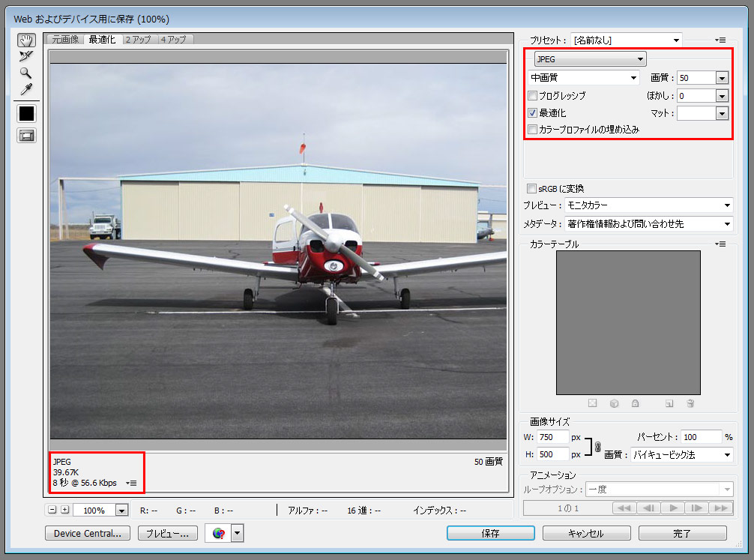Screen dimensions: 754x560
Task: Select the Slice Select tool
Action: [x=26, y=56]
